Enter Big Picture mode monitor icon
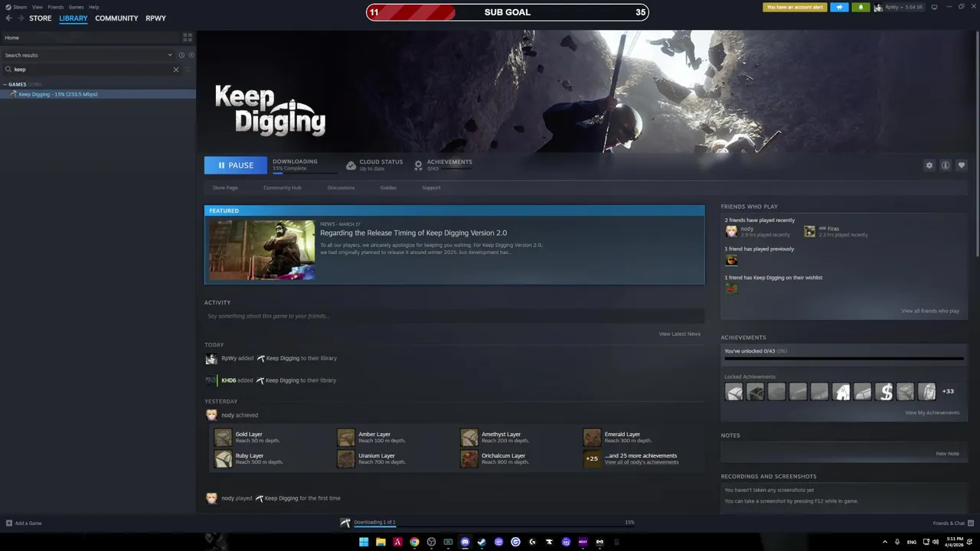This screenshot has width=980, height=551. tap(934, 7)
